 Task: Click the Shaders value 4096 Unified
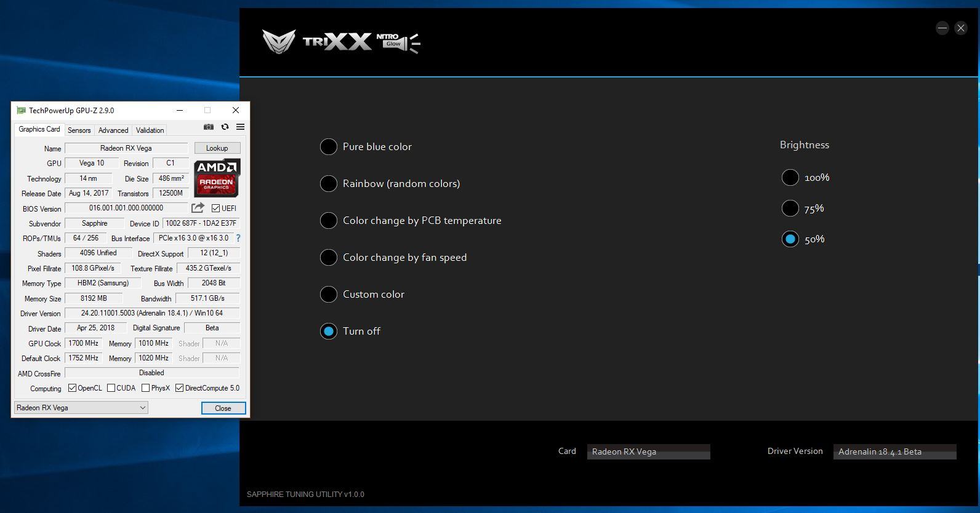click(98, 253)
